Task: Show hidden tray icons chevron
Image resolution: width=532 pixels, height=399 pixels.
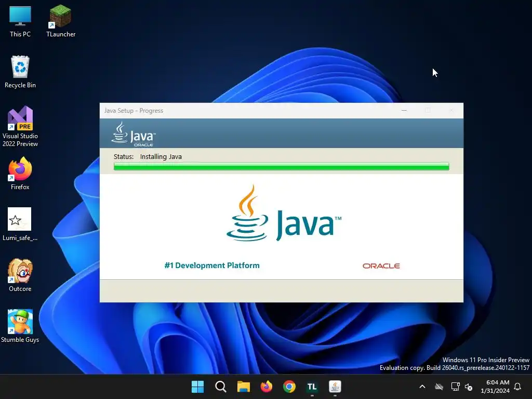Action: 422,387
